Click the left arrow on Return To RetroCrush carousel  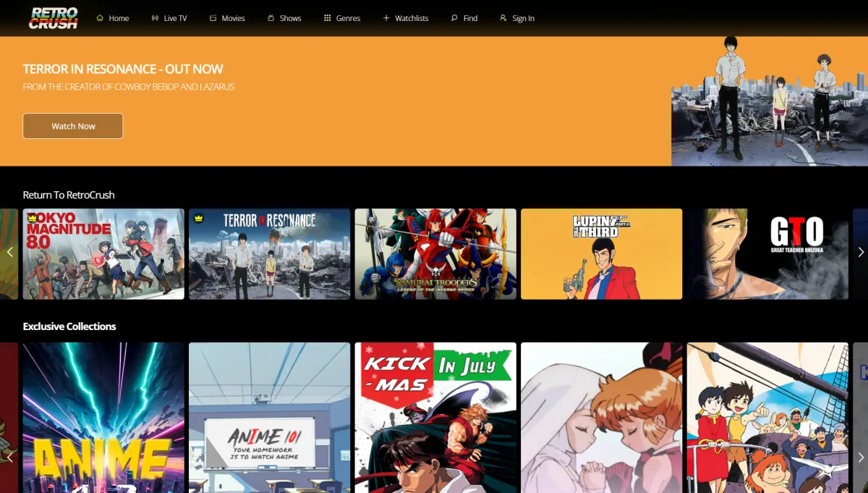pos(9,252)
